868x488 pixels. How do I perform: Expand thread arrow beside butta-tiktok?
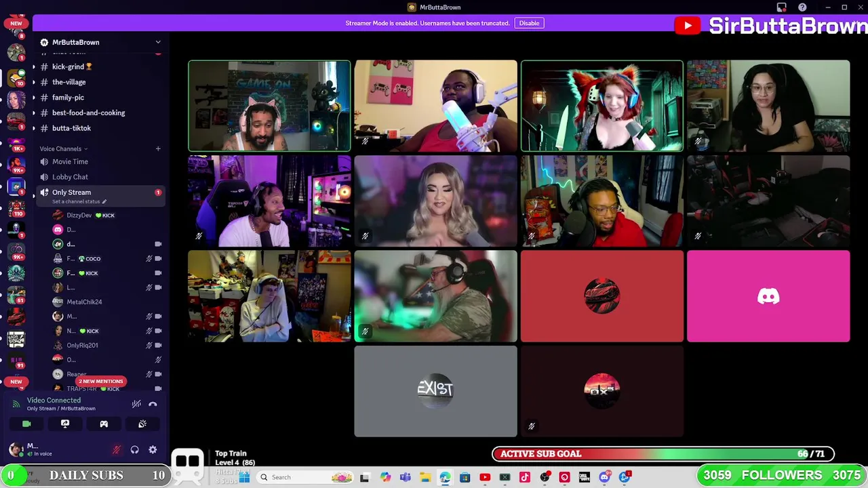[x=33, y=128]
